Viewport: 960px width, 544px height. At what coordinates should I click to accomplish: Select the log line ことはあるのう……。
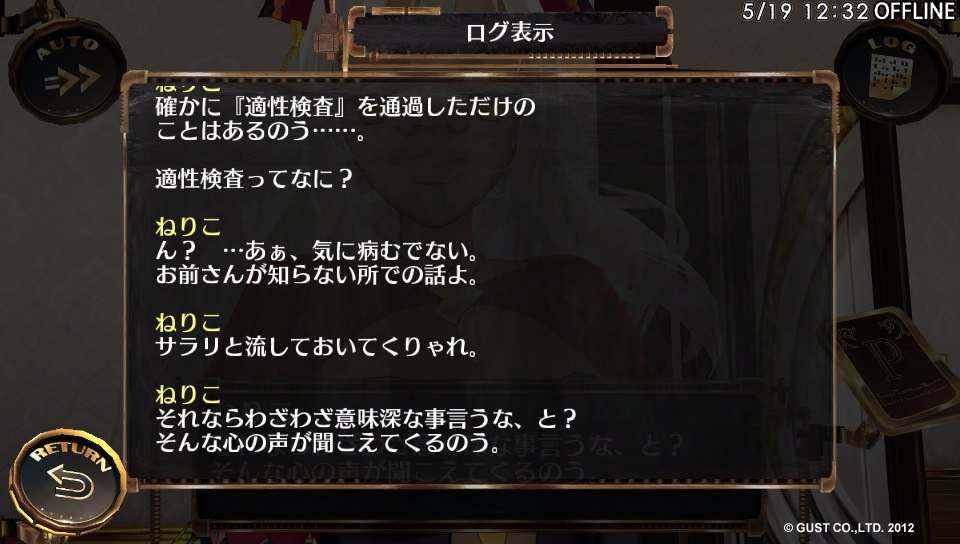point(261,131)
